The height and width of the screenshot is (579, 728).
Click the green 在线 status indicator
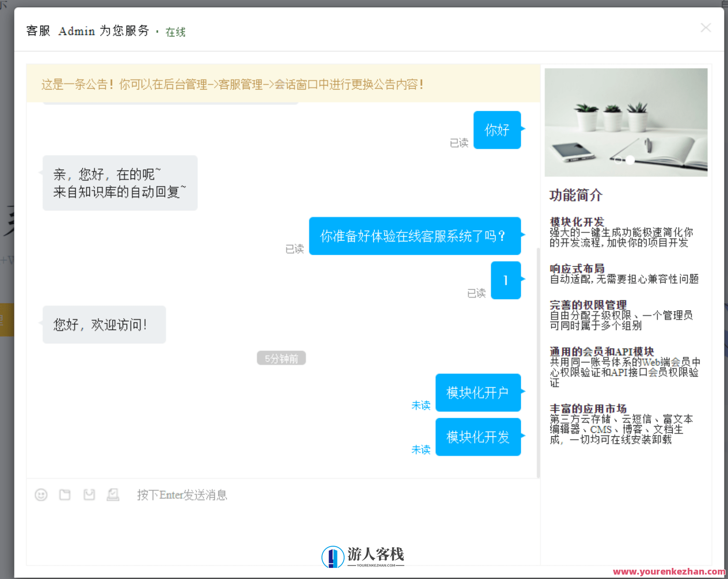point(175,31)
